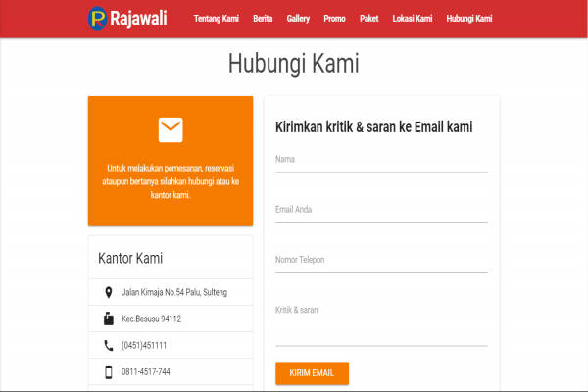This screenshot has height=392, width=588.
Task: Click the telephone handset icon
Action: click(108, 345)
